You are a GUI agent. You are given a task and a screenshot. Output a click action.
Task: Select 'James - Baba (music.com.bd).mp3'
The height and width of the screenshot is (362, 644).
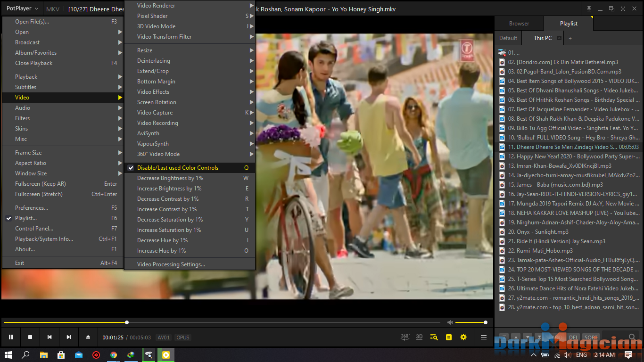click(x=569, y=185)
